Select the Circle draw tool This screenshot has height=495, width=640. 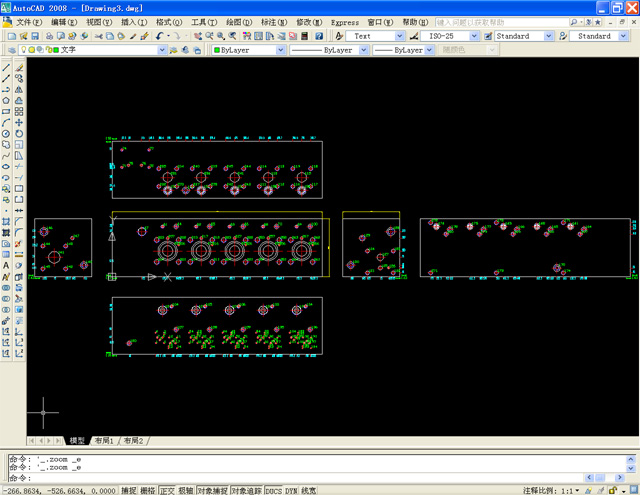6,133
